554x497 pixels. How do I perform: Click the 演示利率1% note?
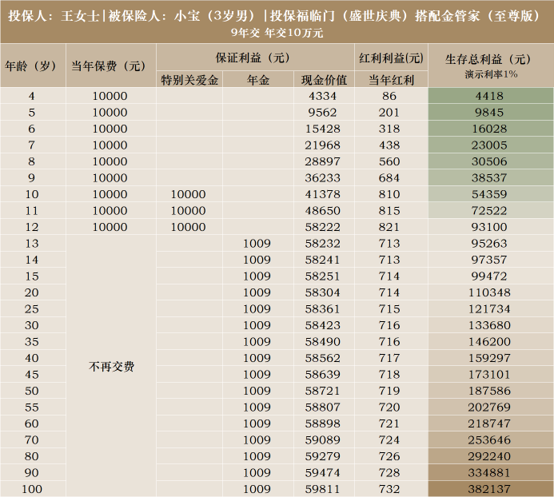pos(491,74)
